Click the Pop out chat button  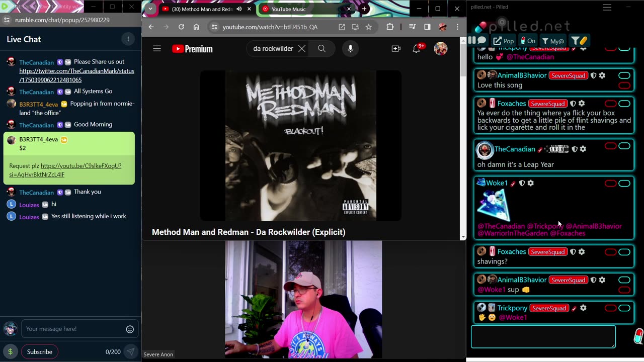coord(503,41)
